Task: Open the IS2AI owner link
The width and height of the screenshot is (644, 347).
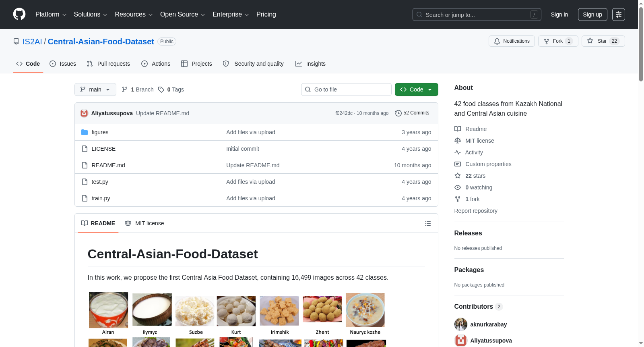Action: click(x=32, y=42)
